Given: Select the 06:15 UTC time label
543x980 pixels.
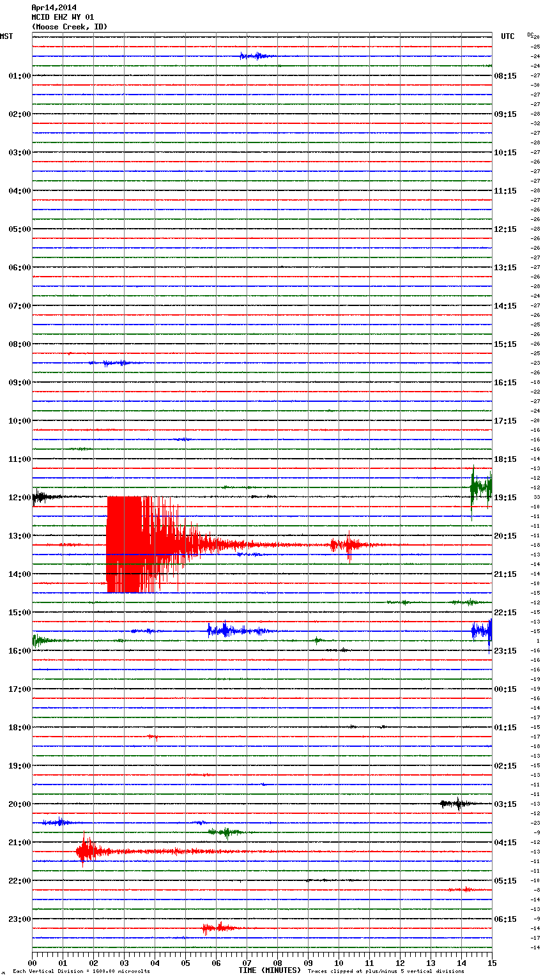Looking at the screenshot, I should click(x=505, y=919).
